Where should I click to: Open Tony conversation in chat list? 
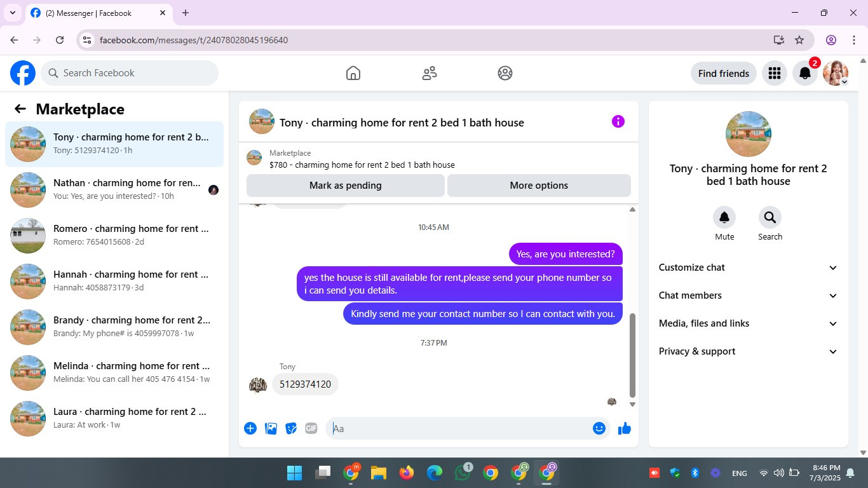[114, 144]
